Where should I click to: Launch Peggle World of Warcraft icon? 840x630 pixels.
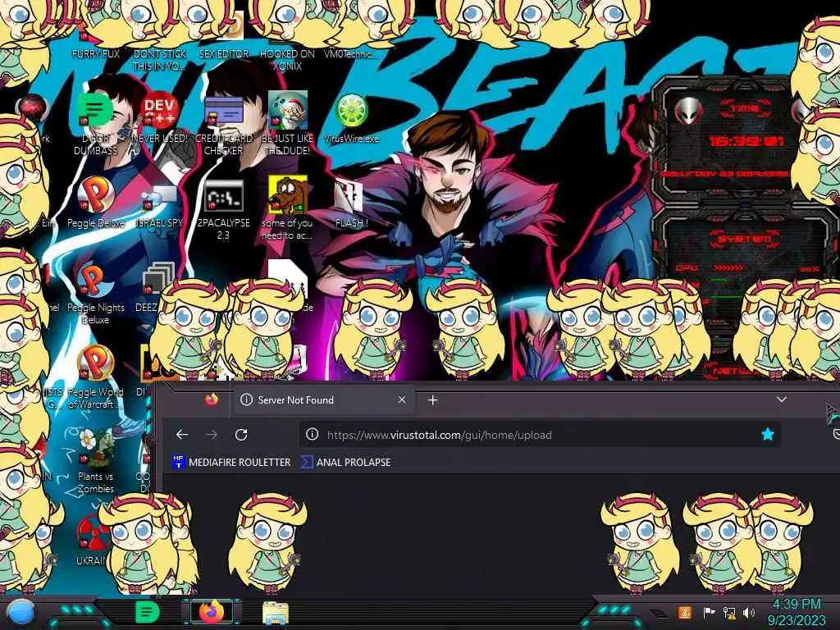pos(95,364)
